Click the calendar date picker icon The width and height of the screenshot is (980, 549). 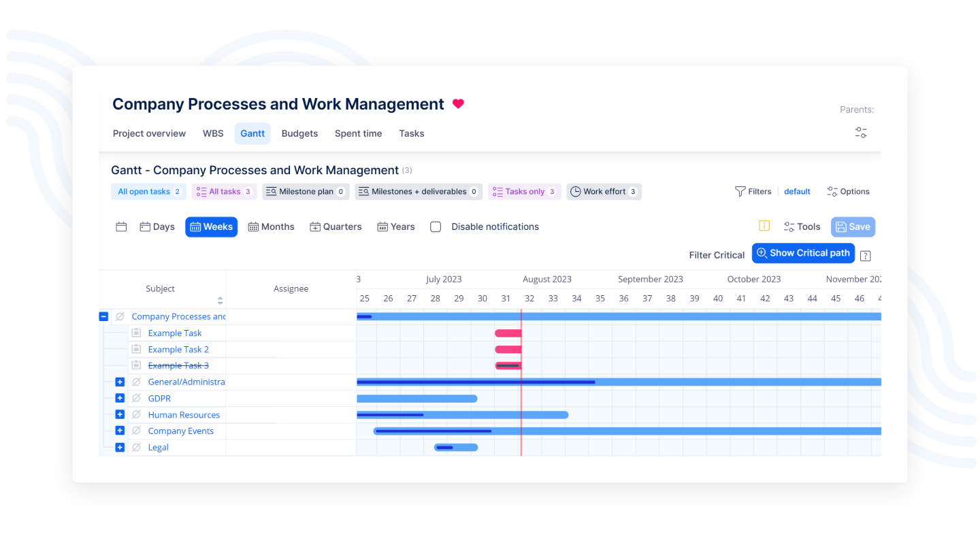pyautogui.click(x=121, y=227)
